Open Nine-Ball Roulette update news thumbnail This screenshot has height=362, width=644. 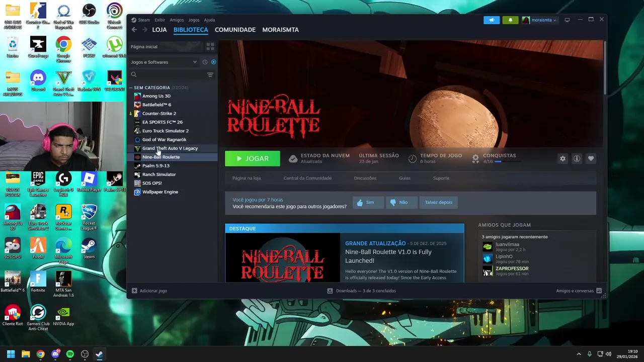[282, 257]
